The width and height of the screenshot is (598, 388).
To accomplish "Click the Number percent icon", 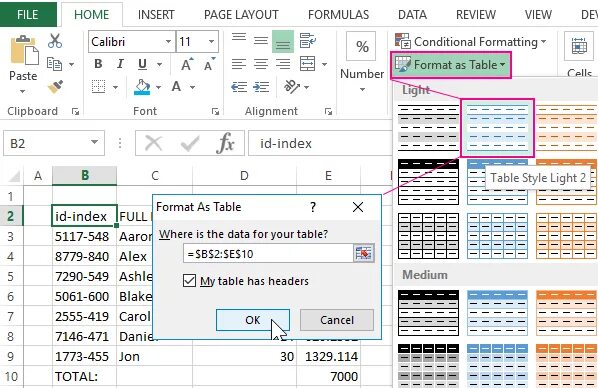I will (x=362, y=47).
